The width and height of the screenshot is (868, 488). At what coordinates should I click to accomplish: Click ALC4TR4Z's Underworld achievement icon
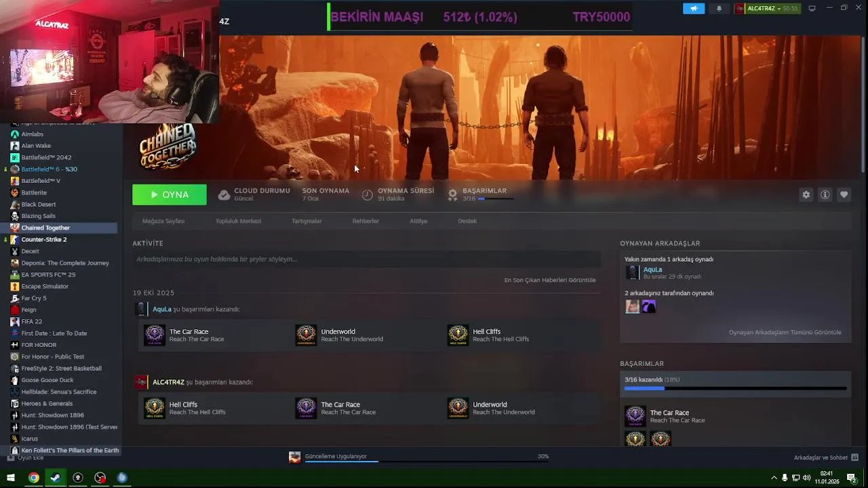(x=458, y=408)
